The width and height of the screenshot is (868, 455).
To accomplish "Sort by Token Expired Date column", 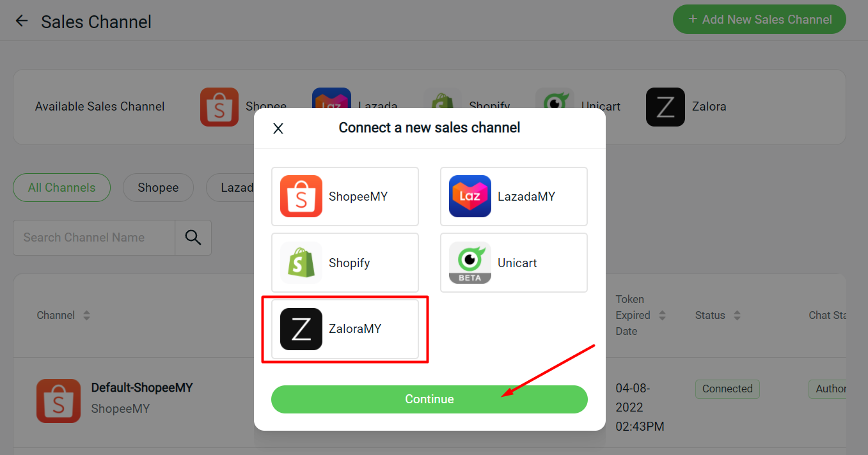I will pos(662,315).
